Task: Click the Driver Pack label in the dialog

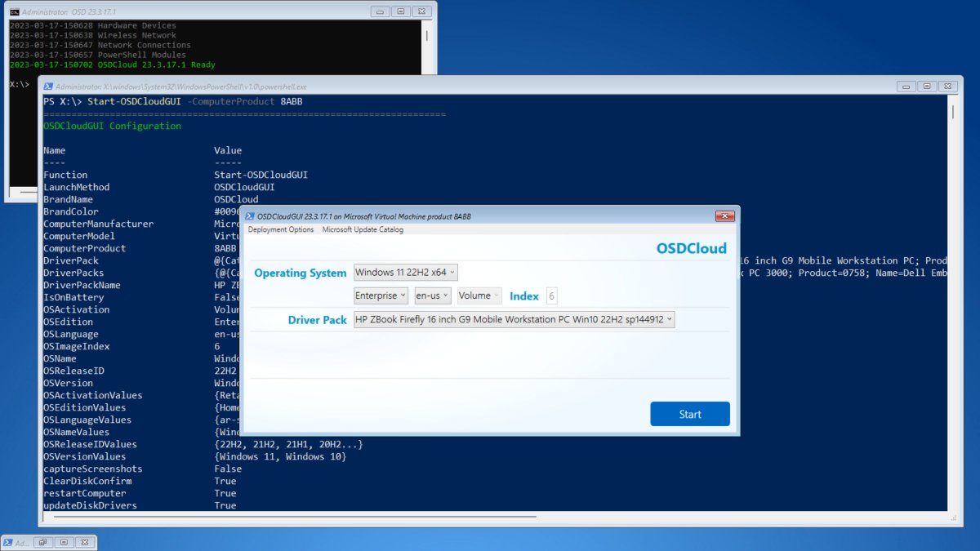Action: point(317,320)
